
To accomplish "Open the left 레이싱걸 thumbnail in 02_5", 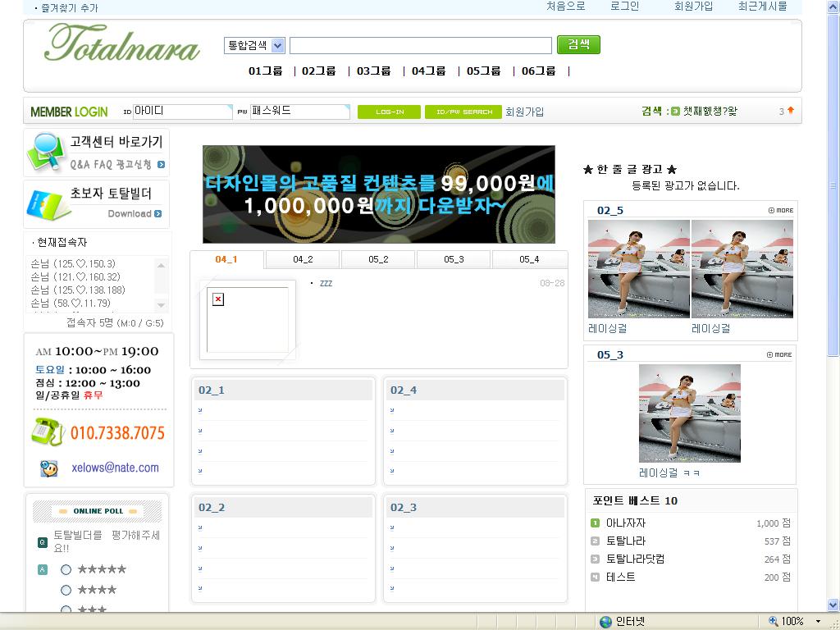I will pyautogui.click(x=639, y=269).
